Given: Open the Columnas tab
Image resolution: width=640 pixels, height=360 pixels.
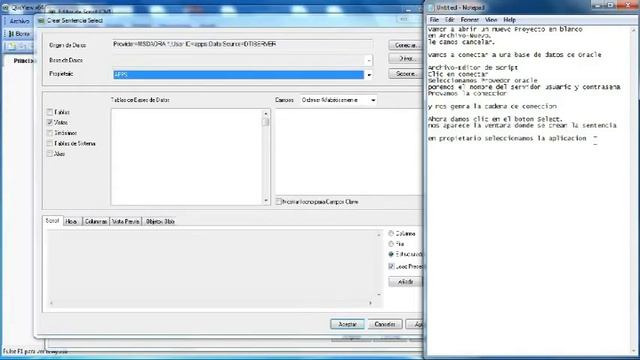Looking at the screenshot, I should tap(96, 222).
